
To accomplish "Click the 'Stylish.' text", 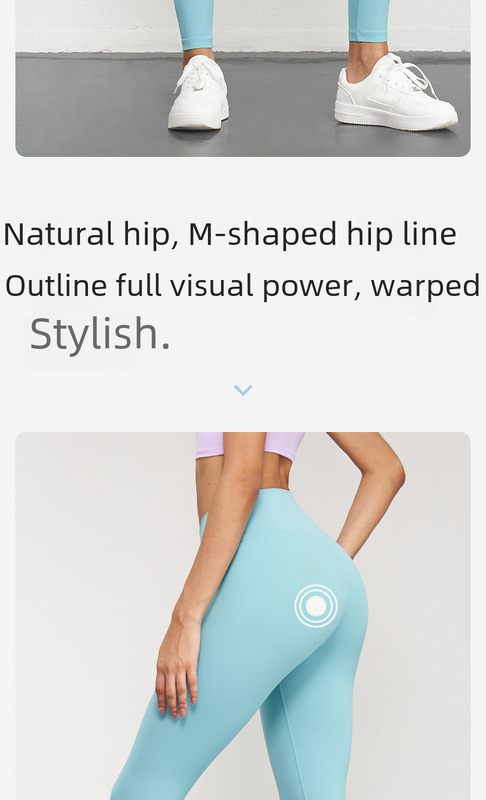I will pos(100,334).
